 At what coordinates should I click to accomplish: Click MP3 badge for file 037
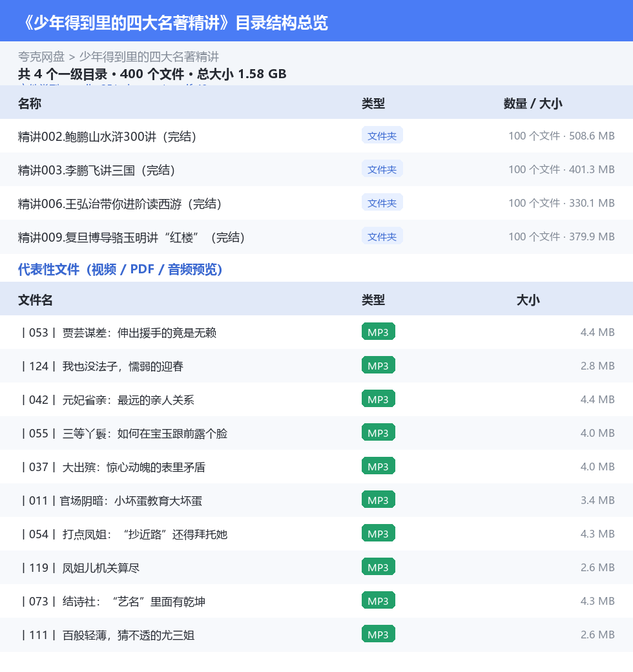[x=378, y=466]
